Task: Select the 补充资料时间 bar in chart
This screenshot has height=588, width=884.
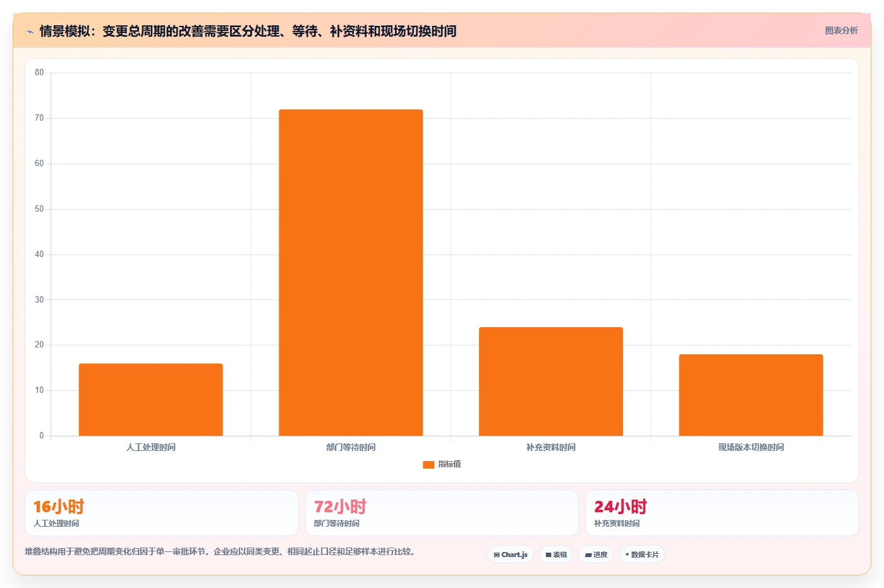Action: point(551,381)
